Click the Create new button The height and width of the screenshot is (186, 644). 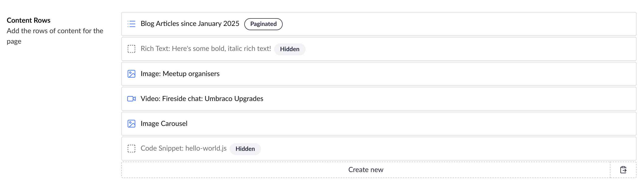(x=366, y=170)
